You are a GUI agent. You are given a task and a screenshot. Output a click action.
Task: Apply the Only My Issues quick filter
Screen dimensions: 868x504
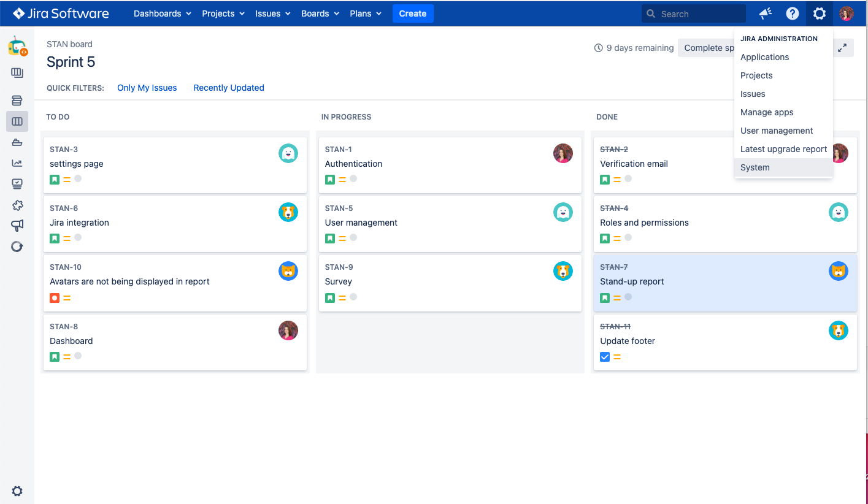(147, 88)
